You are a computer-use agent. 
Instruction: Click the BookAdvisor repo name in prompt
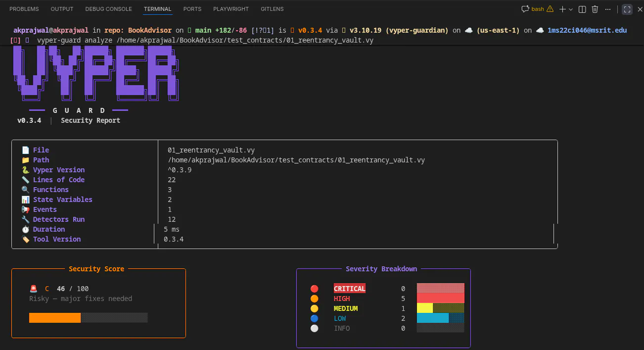150,30
